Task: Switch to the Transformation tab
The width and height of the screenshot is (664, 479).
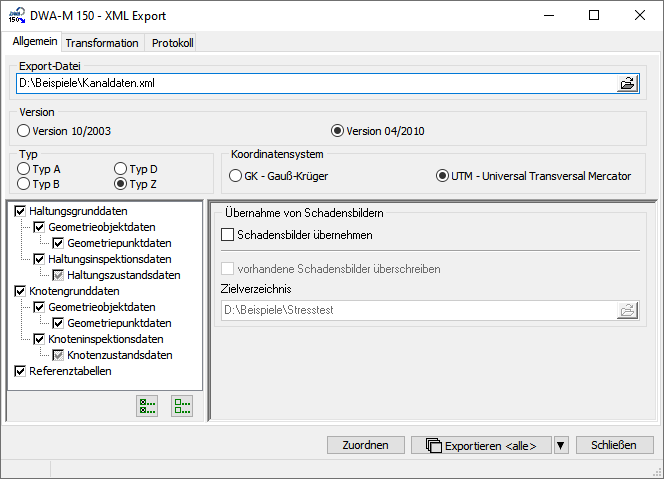Action: click(102, 43)
